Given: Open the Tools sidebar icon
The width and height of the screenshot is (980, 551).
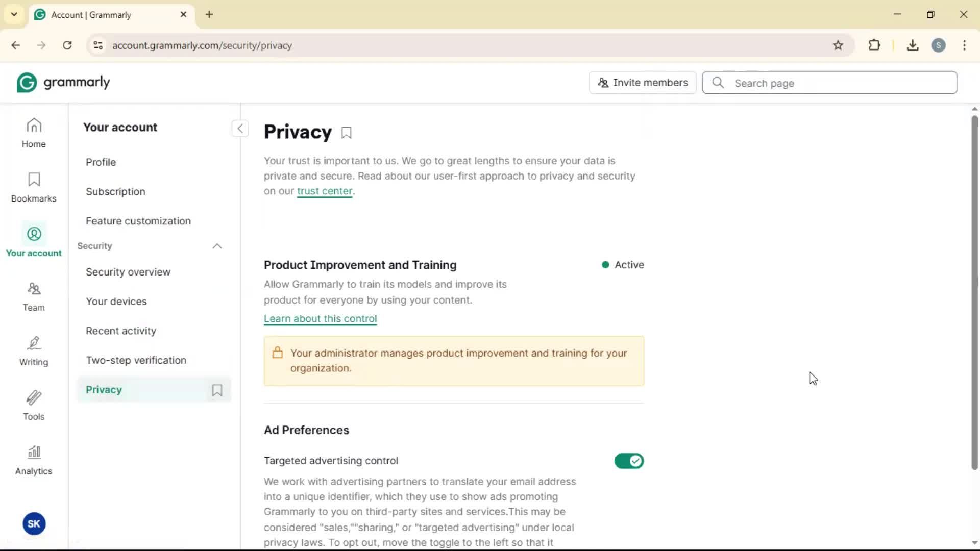Looking at the screenshot, I should click(34, 406).
